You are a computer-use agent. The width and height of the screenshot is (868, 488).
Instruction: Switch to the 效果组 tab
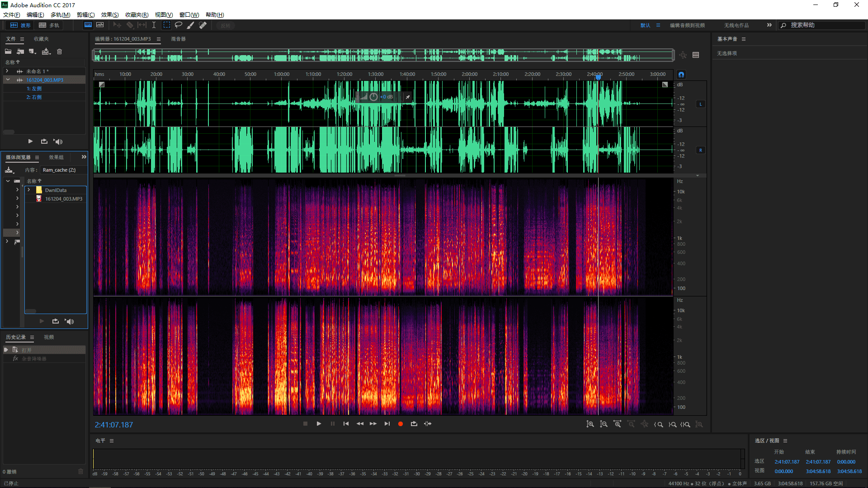56,157
